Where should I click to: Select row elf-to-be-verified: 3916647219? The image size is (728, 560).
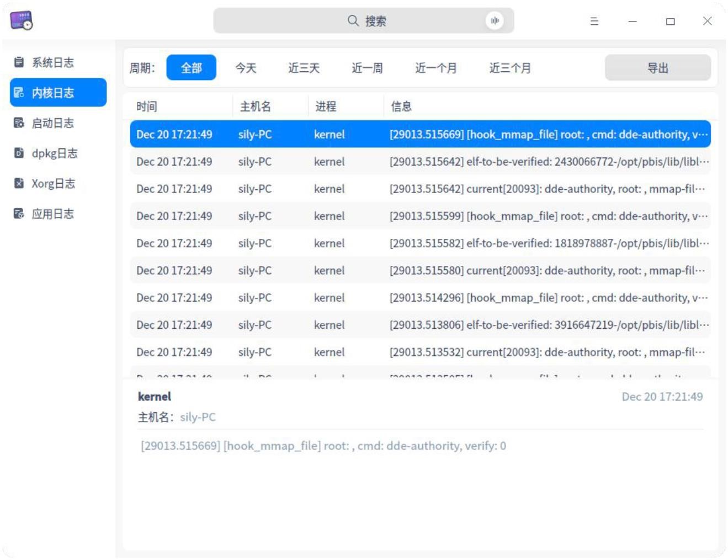coord(421,325)
